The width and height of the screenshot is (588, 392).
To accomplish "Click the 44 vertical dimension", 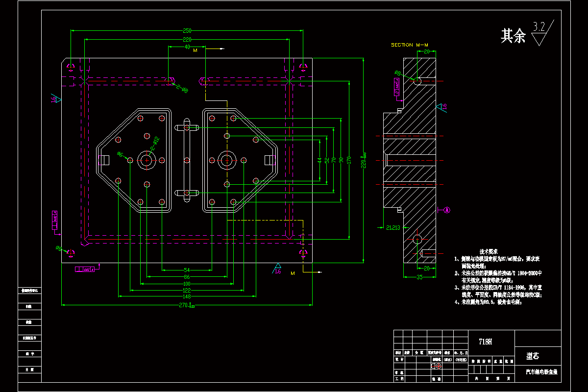I will 319,160.
